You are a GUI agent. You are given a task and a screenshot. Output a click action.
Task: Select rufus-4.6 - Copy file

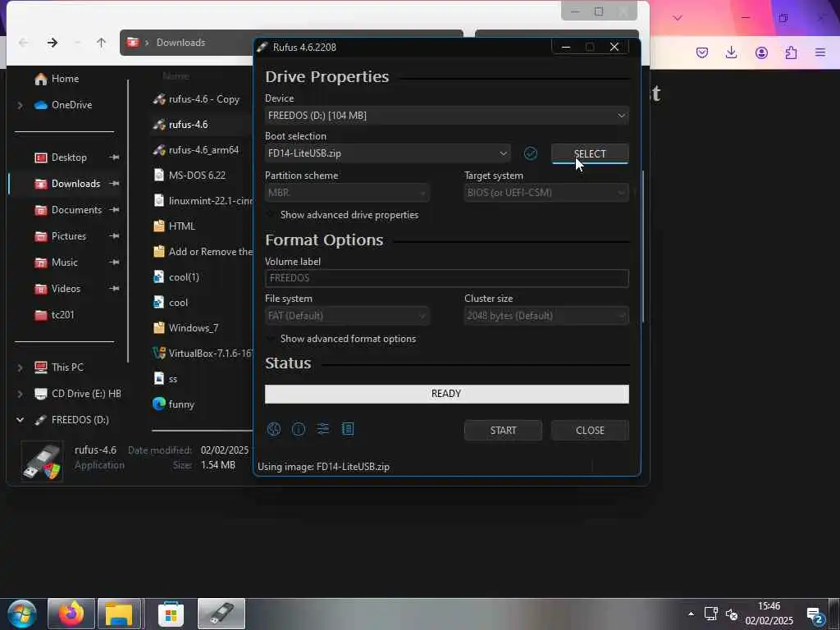coord(196,99)
